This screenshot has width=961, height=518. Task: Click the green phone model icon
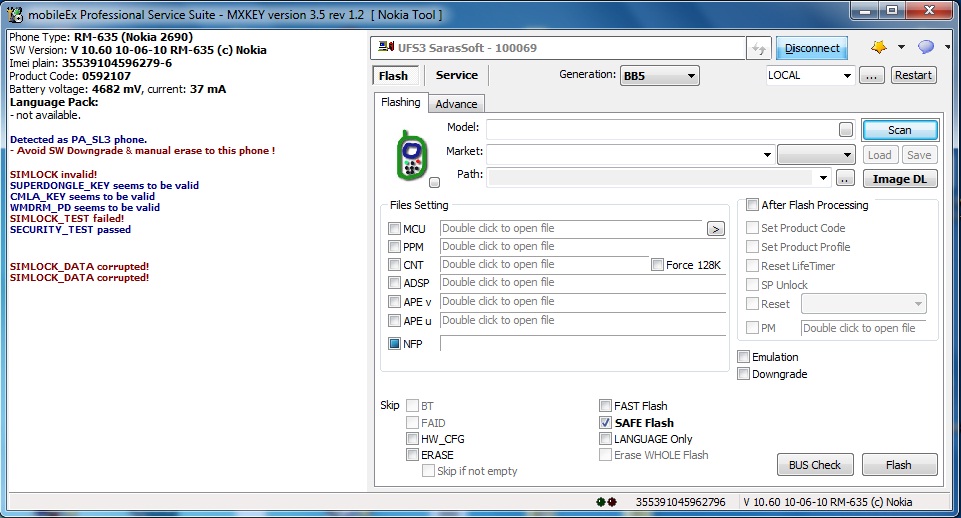pyautogui.click(x=412, y=154)
